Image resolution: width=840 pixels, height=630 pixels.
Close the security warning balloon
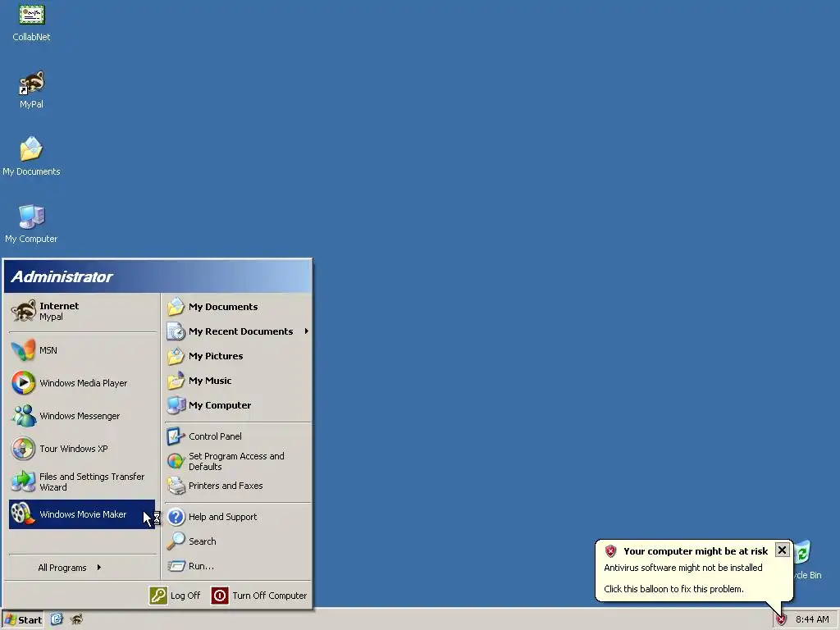point(782,550)
